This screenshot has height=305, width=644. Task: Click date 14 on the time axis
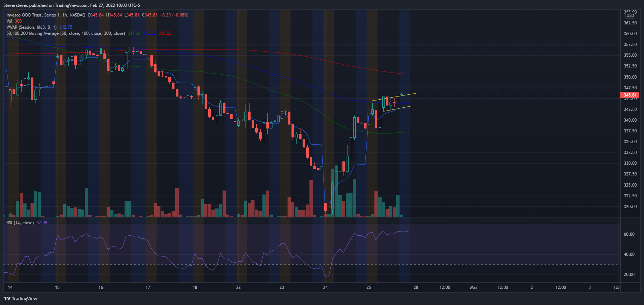pyautogui.click(x=10, y=287)
